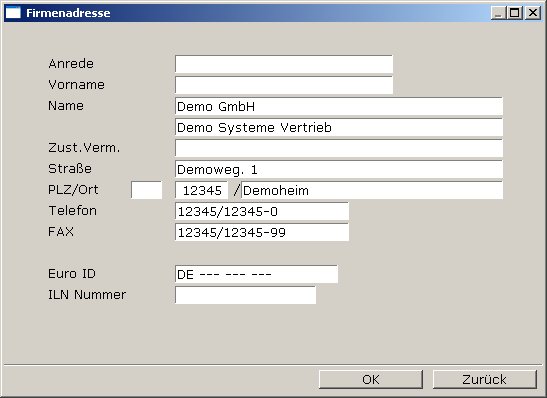
Task: Click the Straße label
Action: coord(70,169)
